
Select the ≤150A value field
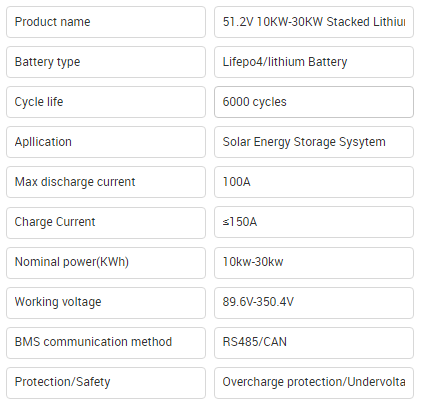click(x=314, y=222)
